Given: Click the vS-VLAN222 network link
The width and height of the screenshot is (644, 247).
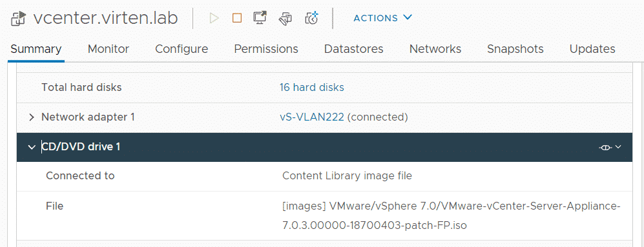Looking at the screenshot, I should [312, 117].
